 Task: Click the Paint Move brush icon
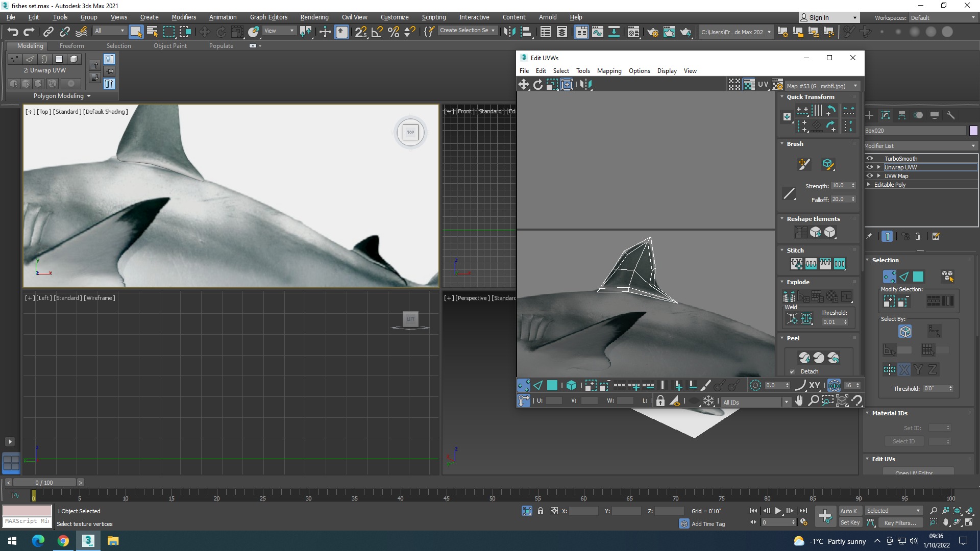(x=804, y=164)
